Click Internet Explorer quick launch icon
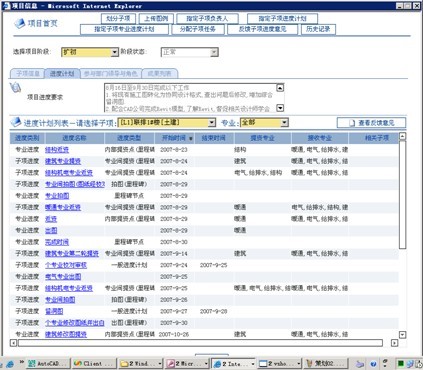Image resolution: width=423 pixels, height=370 pixels. pos(10,364)
